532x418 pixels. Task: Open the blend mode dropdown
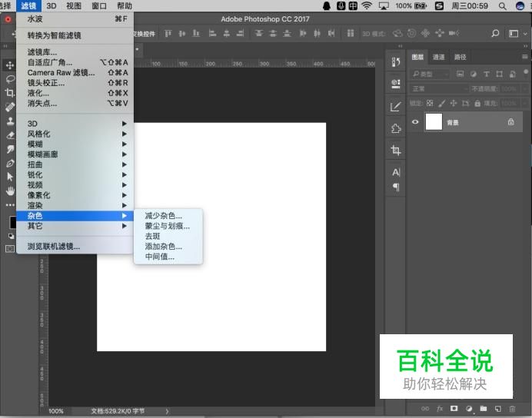[x=440, y=89]
